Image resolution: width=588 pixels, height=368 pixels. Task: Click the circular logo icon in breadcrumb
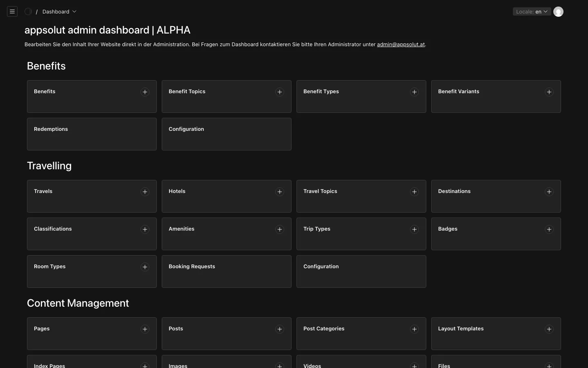coord(28,11)
